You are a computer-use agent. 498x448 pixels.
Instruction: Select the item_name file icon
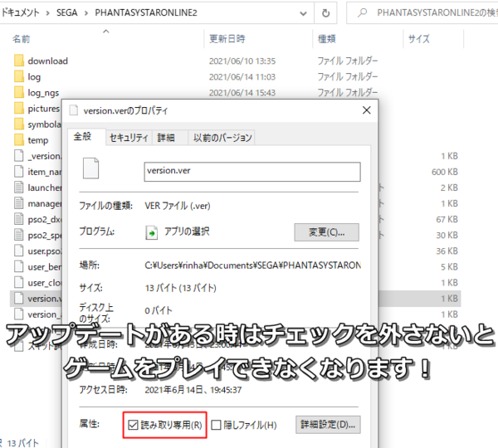point(19,172)
